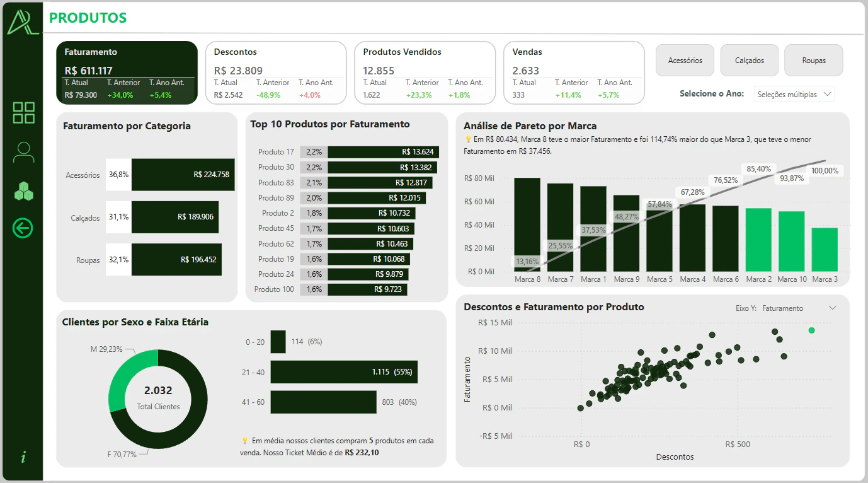
Task: Click the green Marca 3 column
Action: (825, 250)
